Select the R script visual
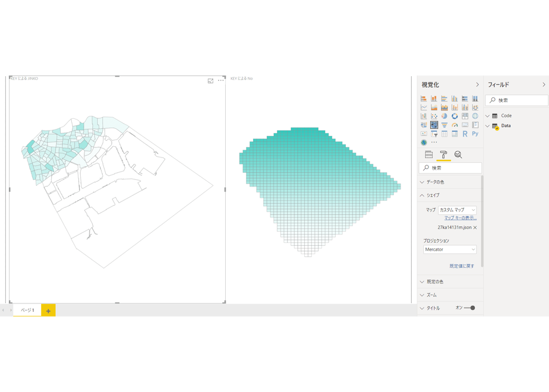The width and height of the screenshot is (549, 392). pyautogui.click(x=465, y=134)
